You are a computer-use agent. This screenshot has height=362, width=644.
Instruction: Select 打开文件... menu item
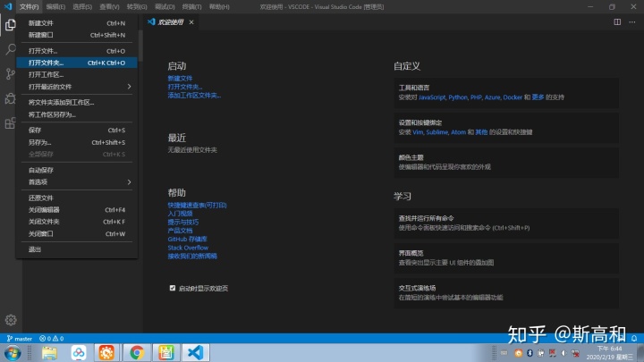coord(76,51)
